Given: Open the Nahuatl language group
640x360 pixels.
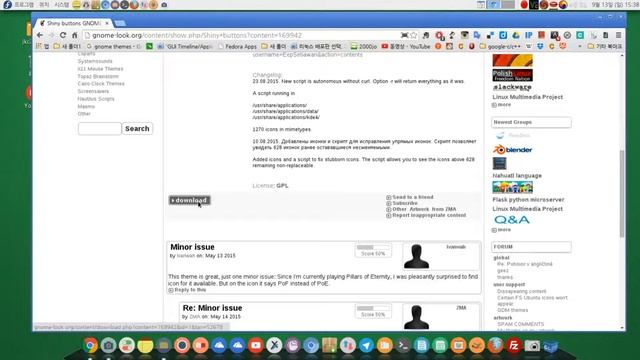Looking at the screenshot, I should (517, 176).
